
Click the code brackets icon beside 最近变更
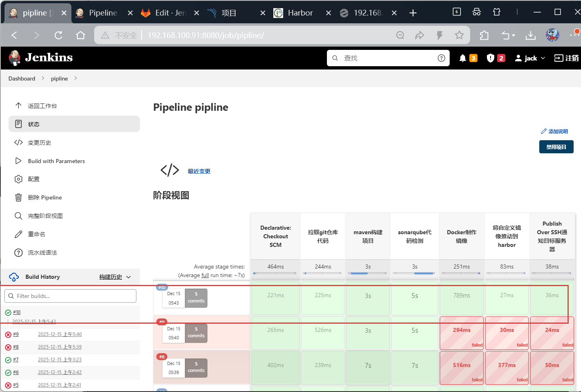point(170,170)
